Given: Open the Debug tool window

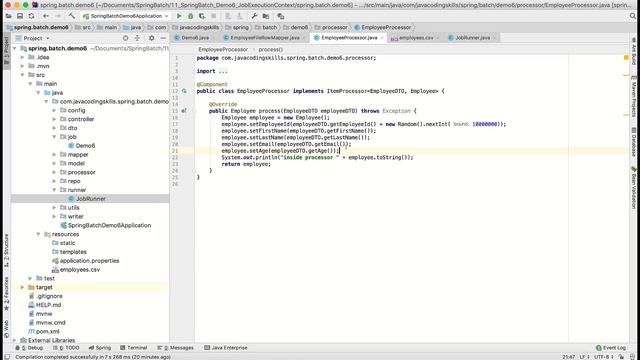Looking at the screenshot, I should (x=29, y=348).
